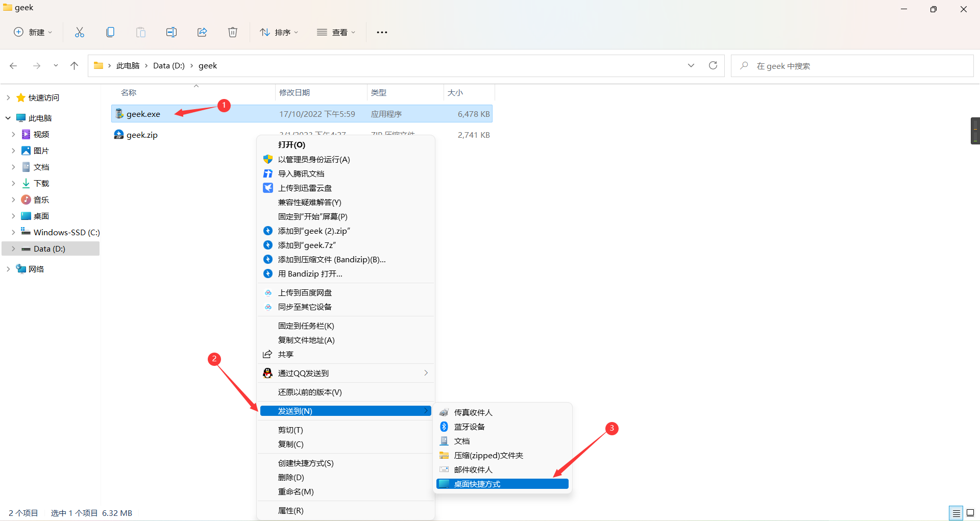This screenshot has height=521, width=980.
Task: Select 重命名(M) in context menu
Action: (x=346, y=491)
